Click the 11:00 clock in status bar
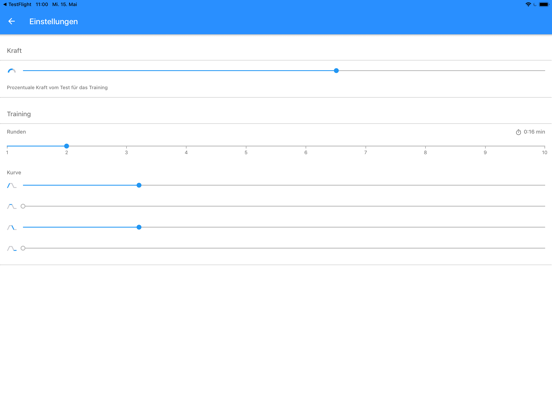Viewport: 552px width, 414px height. tap(42, 4)
